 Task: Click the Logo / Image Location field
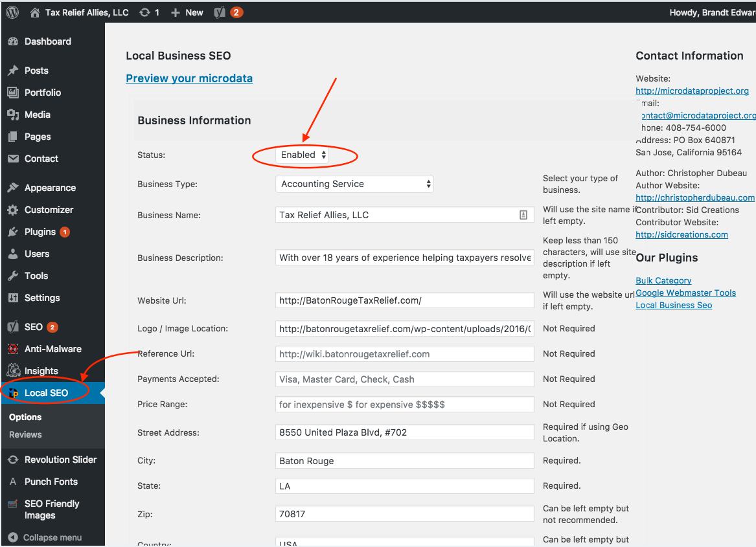pos(404,329)
